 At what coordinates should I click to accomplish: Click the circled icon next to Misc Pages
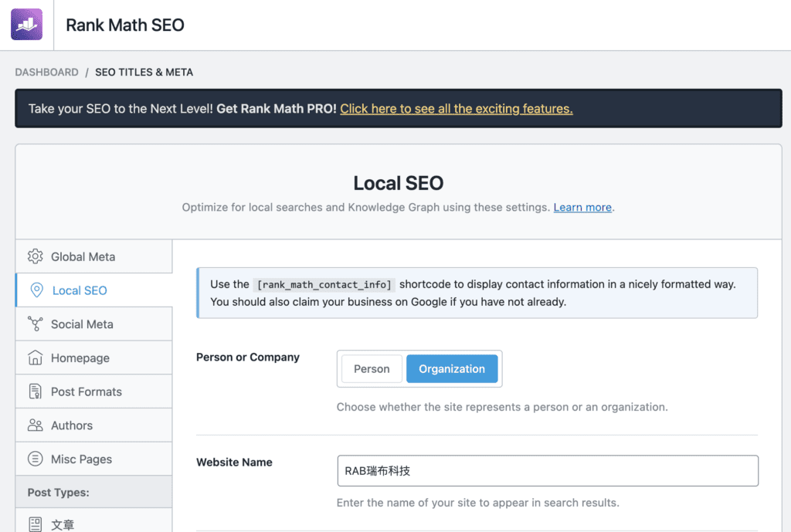tap(36, 459)
